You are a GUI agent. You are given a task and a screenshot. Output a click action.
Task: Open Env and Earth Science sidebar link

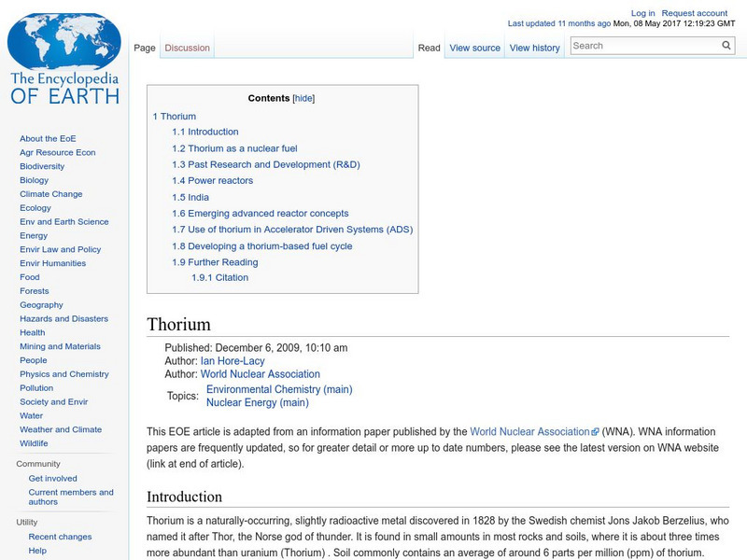[x=64, y=221]
